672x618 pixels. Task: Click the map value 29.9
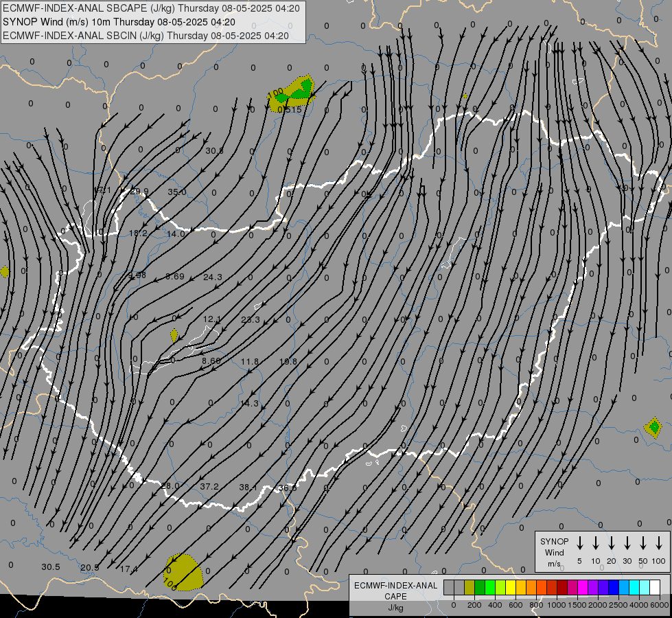tap(139, 192)
